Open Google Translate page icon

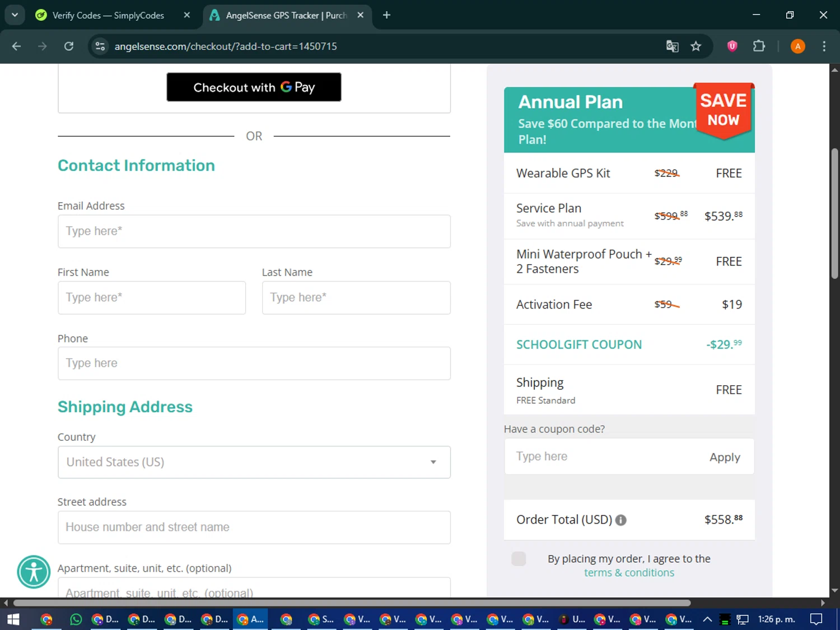(672, 46)
